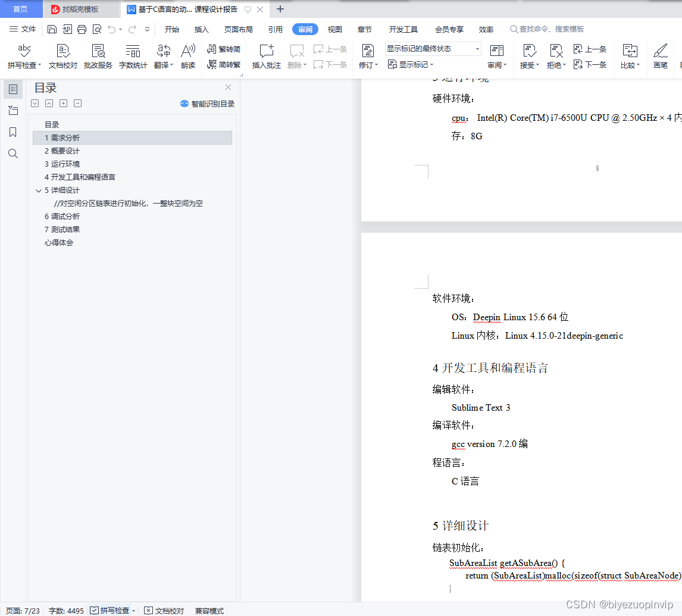Switch to the 章节 ribbon tab
Screen dimensions: 682x616
coord(364,29)
